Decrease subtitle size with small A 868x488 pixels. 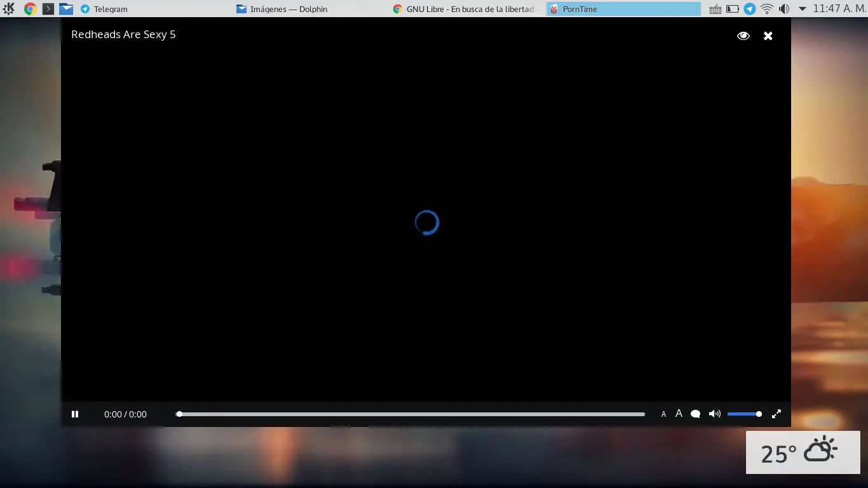pyautogui.click(x=663, y=414)
